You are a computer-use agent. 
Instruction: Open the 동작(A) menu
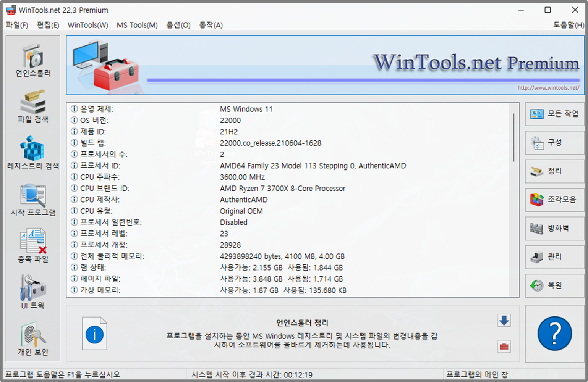click(211, 25)
